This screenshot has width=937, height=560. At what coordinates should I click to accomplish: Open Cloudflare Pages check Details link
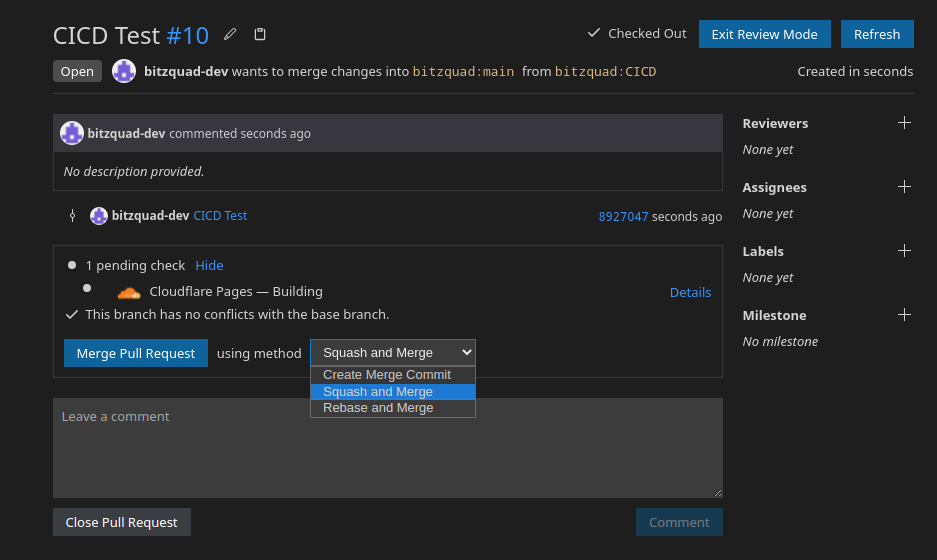tap(690, 293)
